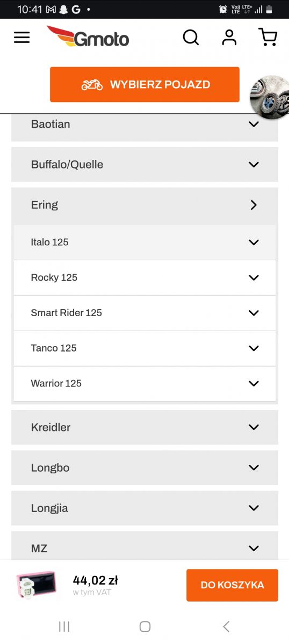Image resolution: width=289 pixels, height=644 pixels.
Task: Open the user account icon
Action: click(x=229, y=37)
